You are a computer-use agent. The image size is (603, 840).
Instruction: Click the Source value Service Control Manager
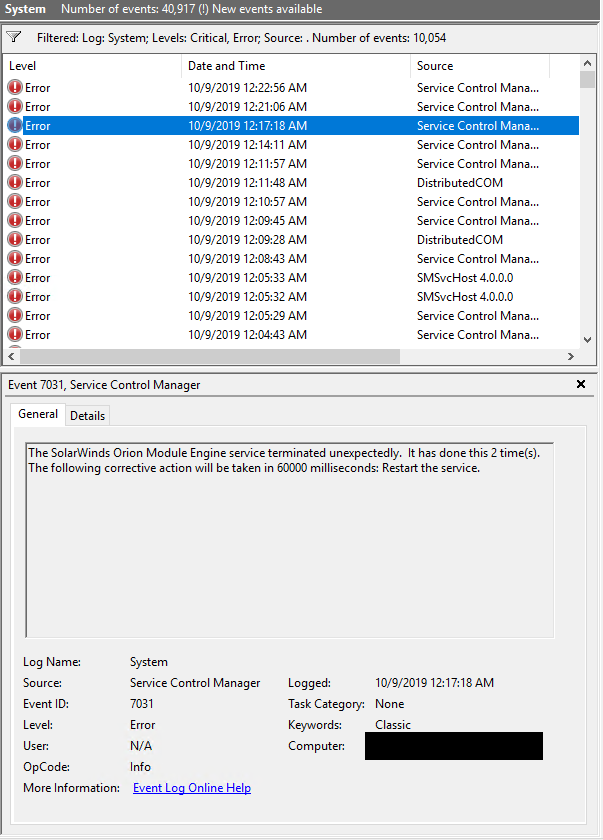(195, 682)
